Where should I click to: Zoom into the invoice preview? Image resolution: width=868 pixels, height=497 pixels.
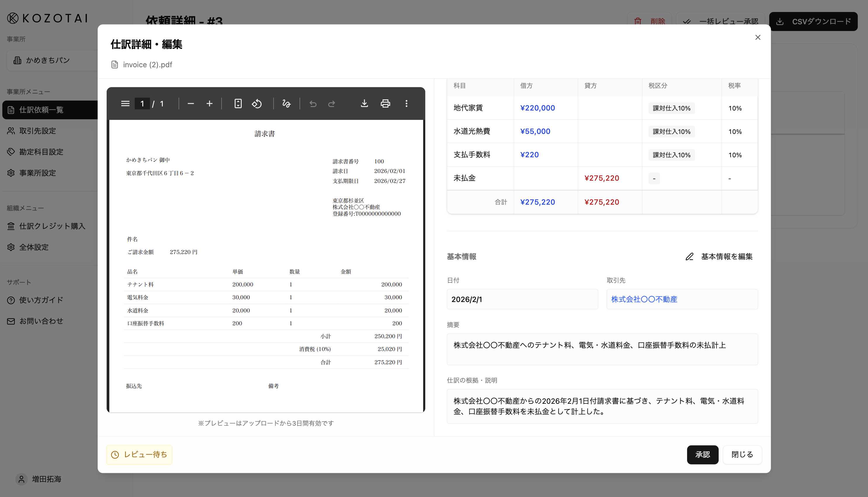209,103
